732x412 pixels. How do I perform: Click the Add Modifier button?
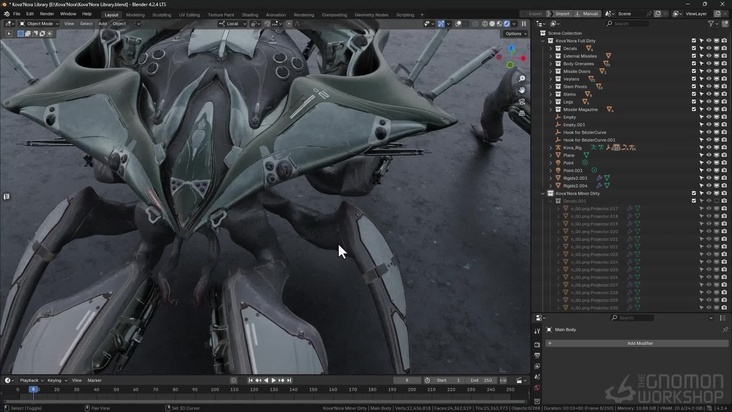tap(637, 343)
